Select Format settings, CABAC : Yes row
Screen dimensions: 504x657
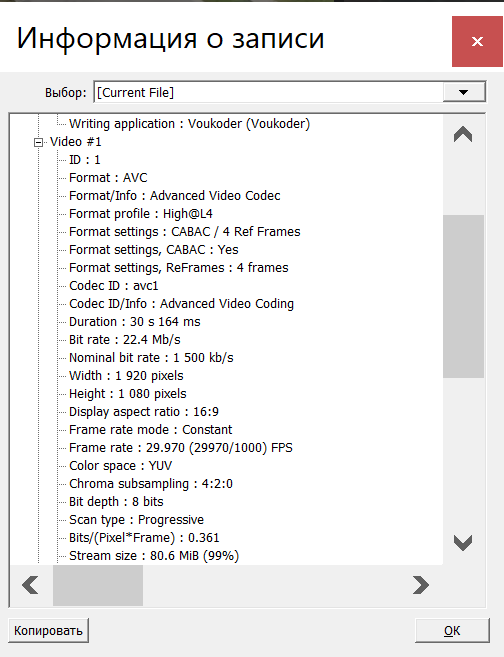(154, 250)
